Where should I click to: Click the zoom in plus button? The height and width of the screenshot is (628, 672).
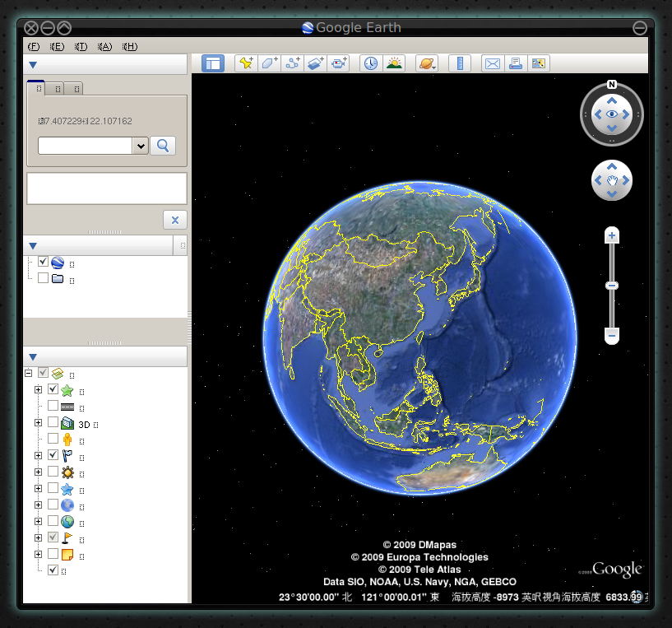612,235
